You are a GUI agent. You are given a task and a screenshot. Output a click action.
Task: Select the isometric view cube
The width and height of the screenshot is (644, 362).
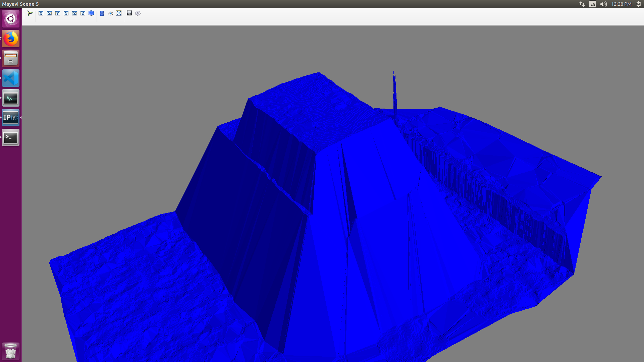91,13
